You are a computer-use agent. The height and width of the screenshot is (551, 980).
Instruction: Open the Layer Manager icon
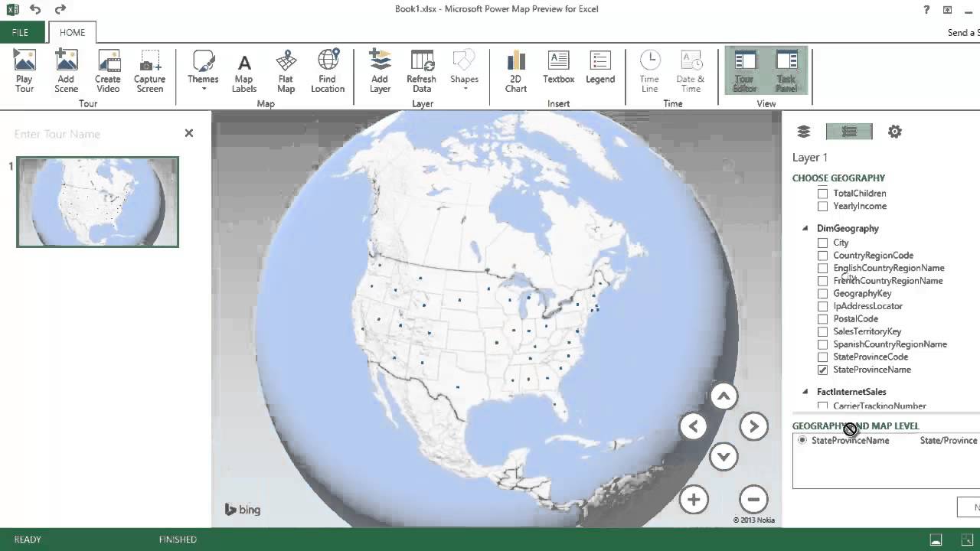pos(804,132)
